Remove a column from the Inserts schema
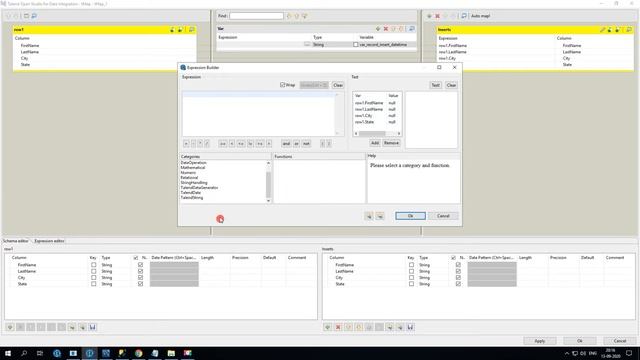Image resolution: width=640 pixels, height=360 pixels. click(338, 327)
